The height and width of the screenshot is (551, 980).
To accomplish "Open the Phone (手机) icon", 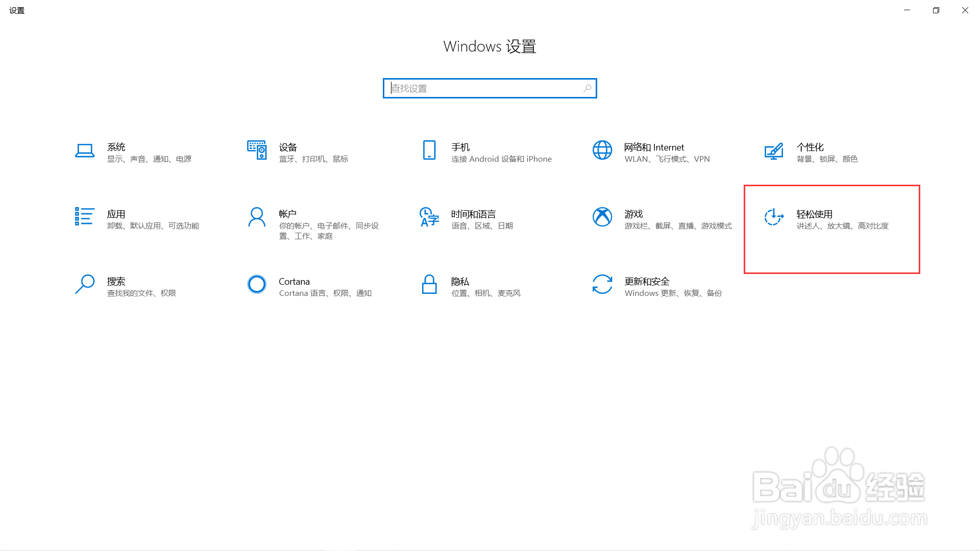I will click(x=429, y=150).
